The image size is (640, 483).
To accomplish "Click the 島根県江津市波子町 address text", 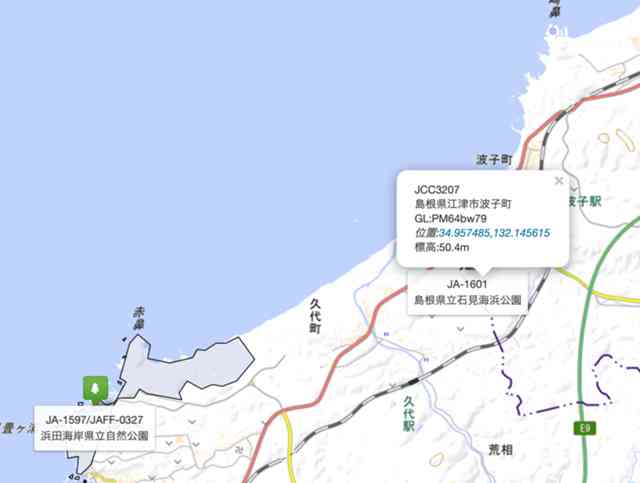I will tap(463, 204).
